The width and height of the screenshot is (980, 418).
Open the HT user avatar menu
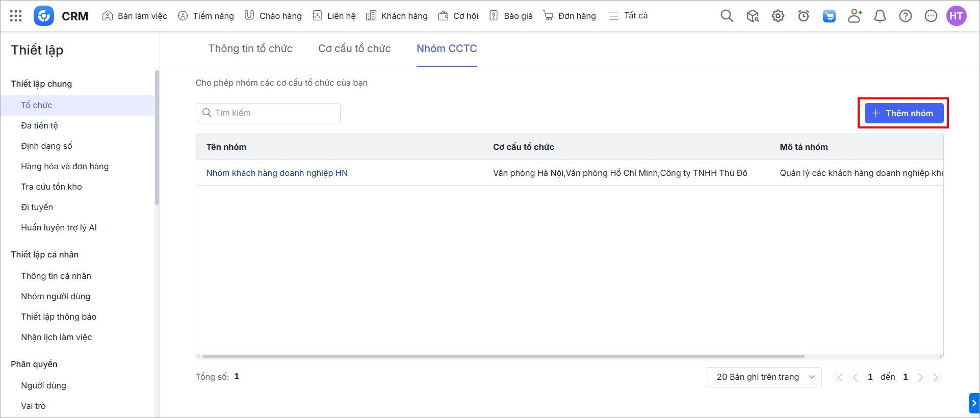pos(956,16)
